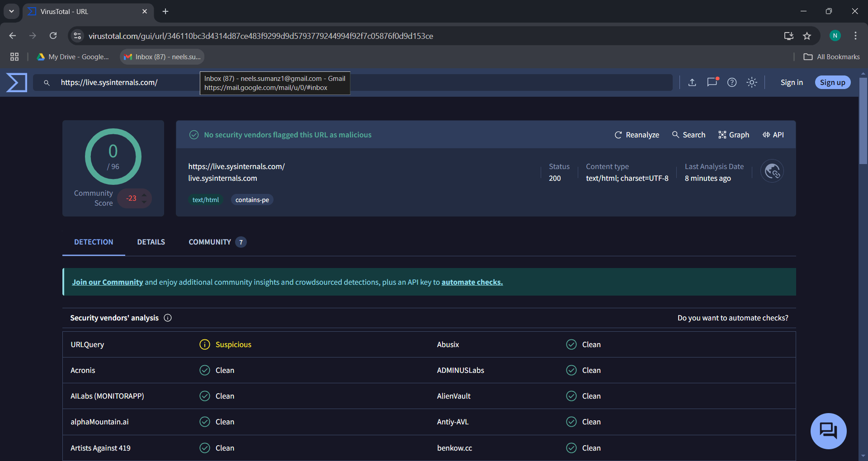Click the Artists Against 419 vendor name
The width and height of the screenshot is (868, 461).
[x=100, y=448]
